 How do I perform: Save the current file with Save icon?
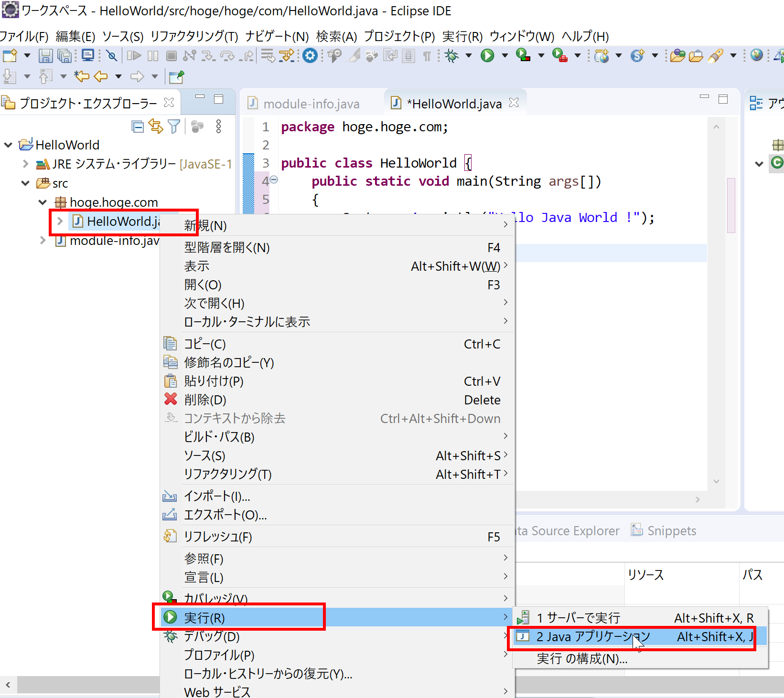point(45,56)
